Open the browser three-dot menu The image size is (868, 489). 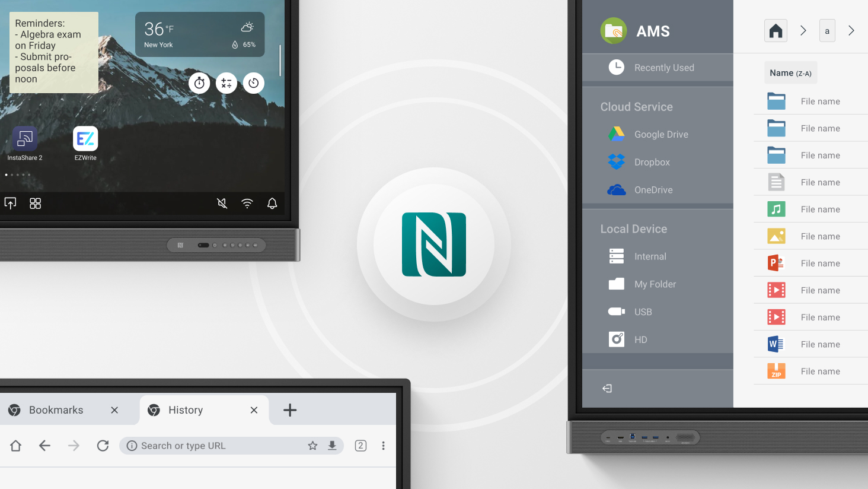[384, 446]
